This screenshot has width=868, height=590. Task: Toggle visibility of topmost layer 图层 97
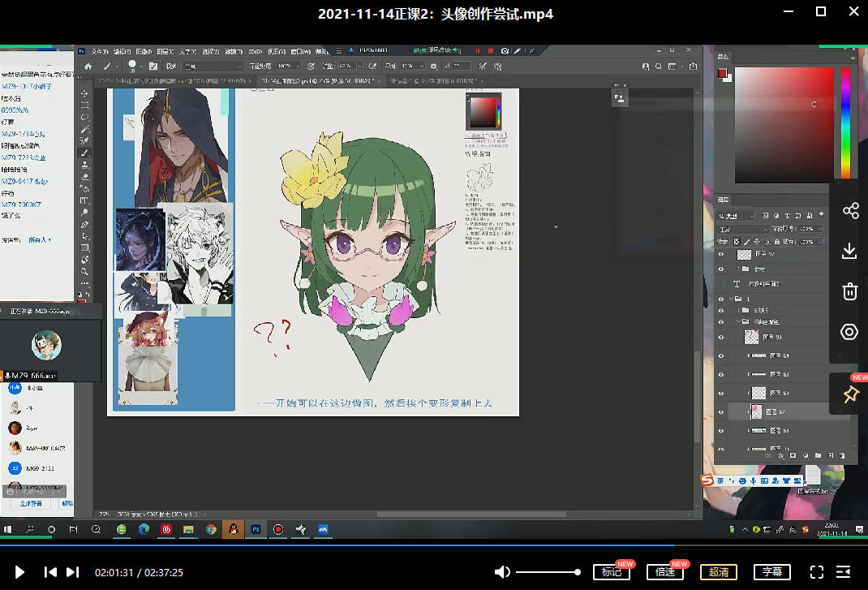[x=721, y=254]
